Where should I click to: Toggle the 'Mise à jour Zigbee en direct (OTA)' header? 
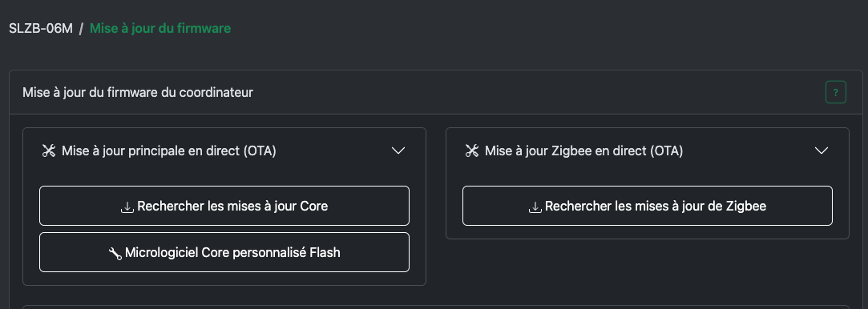[x=647, y=151]
